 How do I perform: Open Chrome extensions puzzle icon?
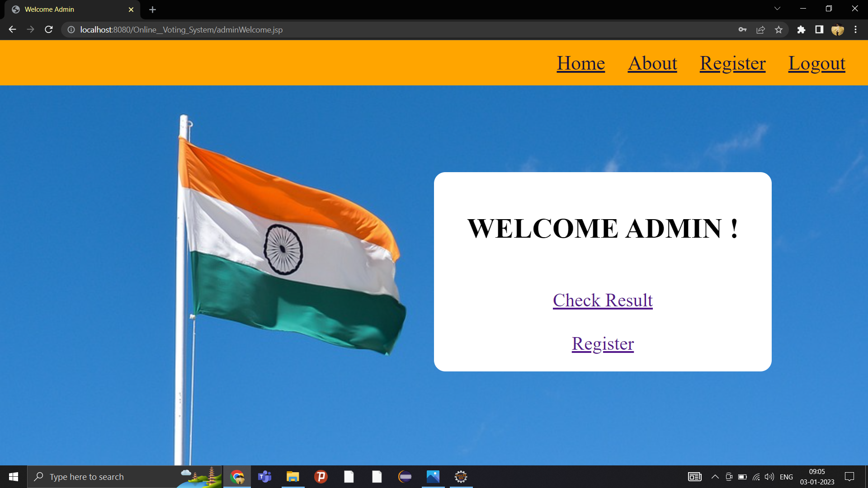(x=801, y=29)
